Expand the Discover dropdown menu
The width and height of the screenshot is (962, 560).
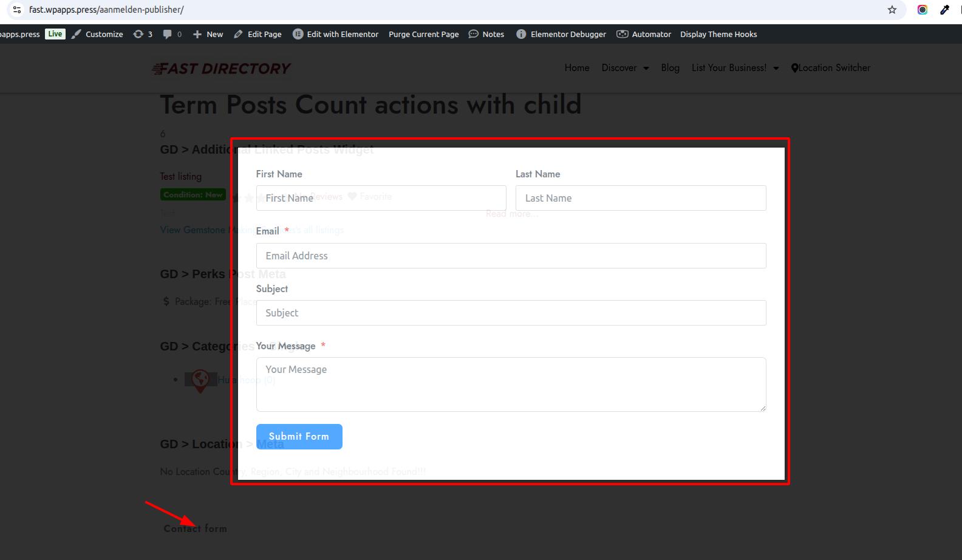(x=625, y=68)
